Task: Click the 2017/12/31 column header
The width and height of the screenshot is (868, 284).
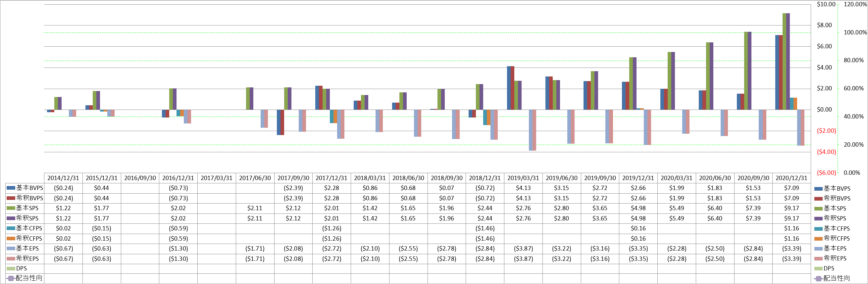Action: point(332,178)
